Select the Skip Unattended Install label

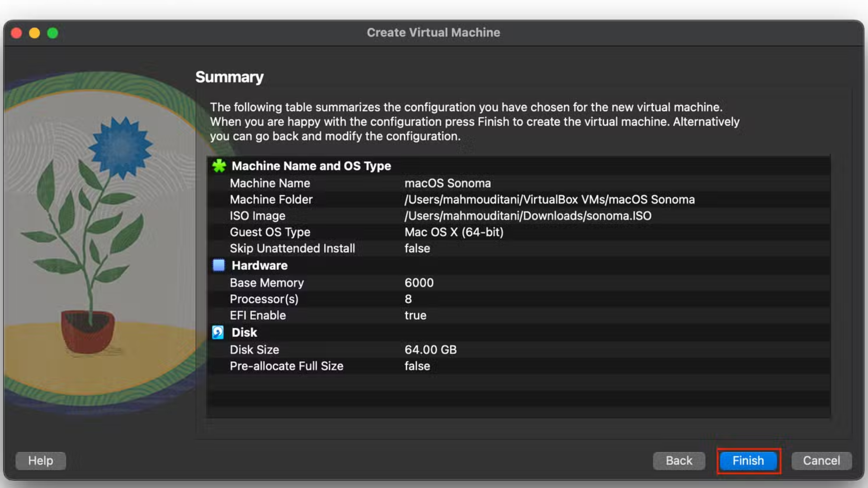click(292, 248)
